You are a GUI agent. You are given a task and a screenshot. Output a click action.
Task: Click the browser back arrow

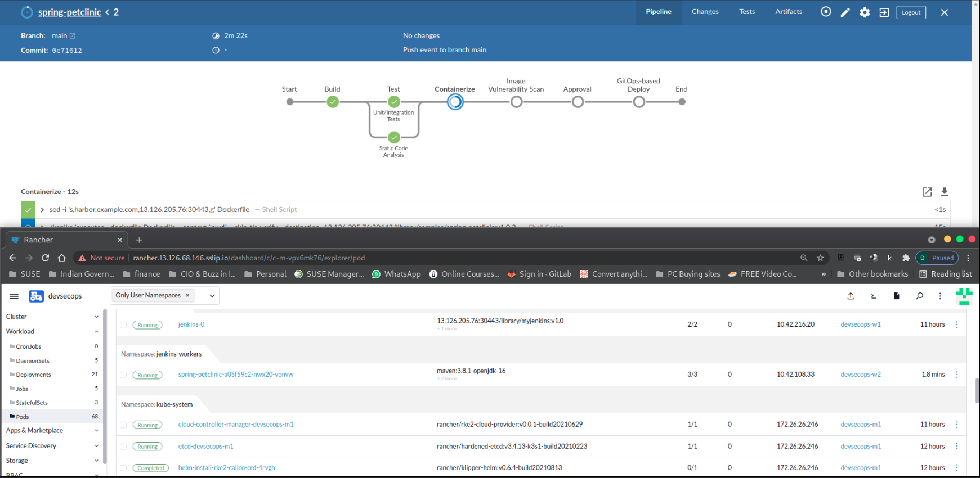[x=13, y=258]
